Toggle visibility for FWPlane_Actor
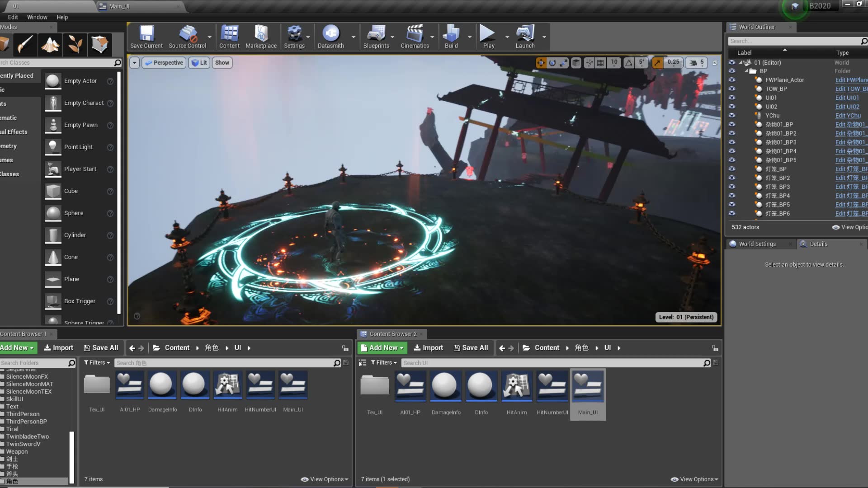The height and width of the screenshot is (488, 868). pyautogui.click(x=731, y=79)
